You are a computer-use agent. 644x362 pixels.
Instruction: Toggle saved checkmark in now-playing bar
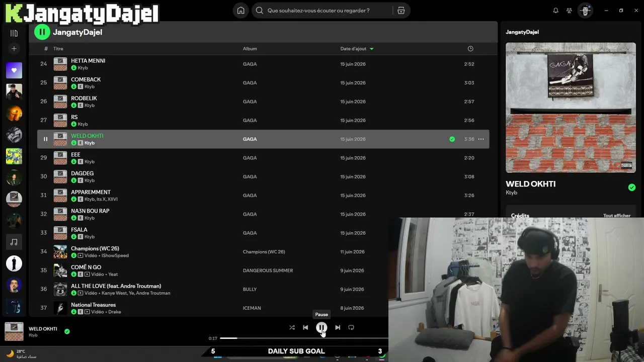67,331
